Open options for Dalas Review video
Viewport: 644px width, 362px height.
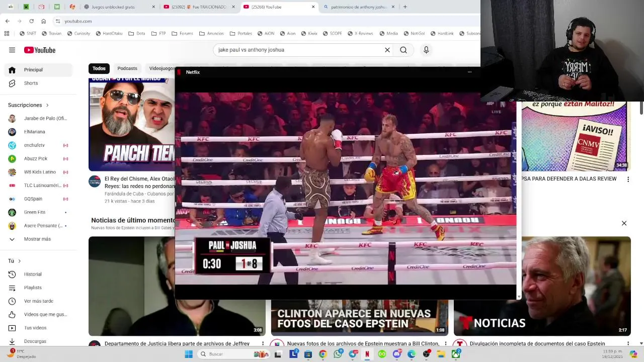coord(628,179)
